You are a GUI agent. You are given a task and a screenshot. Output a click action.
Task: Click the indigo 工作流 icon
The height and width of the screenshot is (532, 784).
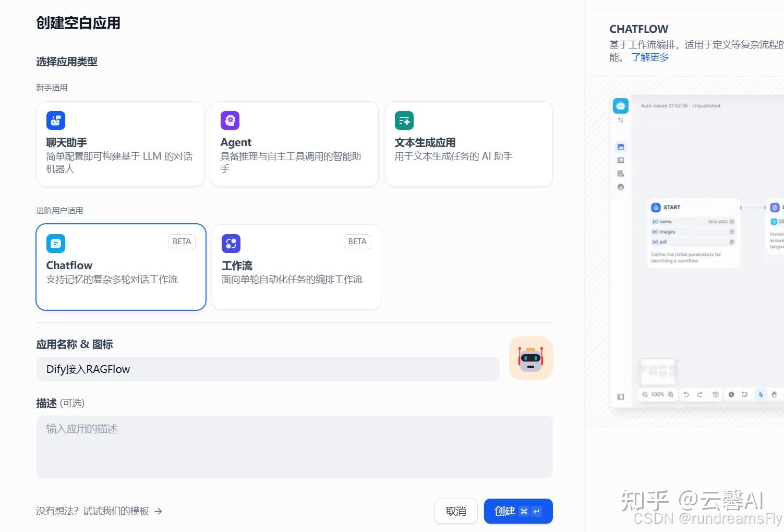pyautogui.click(x=231, y=243)
